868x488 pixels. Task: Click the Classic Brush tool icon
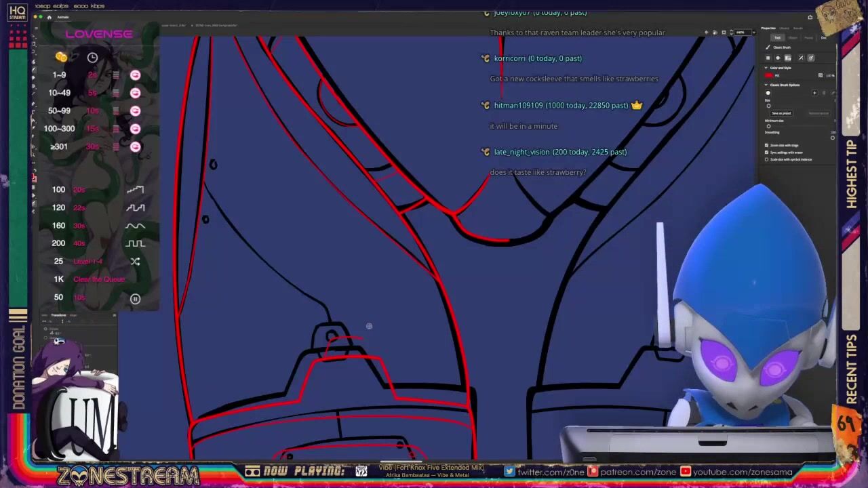(x=768, y=47)
